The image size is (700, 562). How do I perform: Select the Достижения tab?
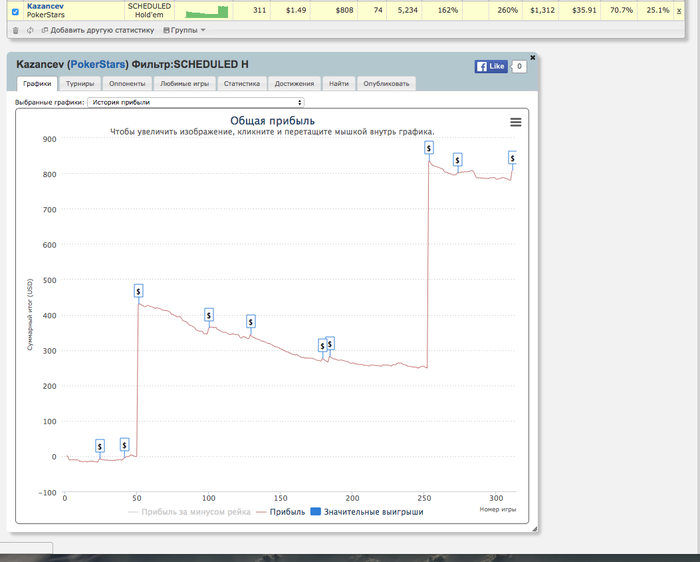tap(294, 83)
